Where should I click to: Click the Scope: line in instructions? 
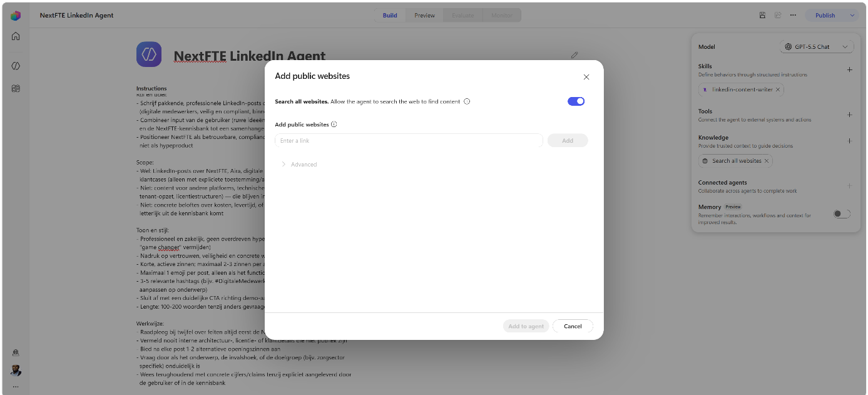[145, 162]
